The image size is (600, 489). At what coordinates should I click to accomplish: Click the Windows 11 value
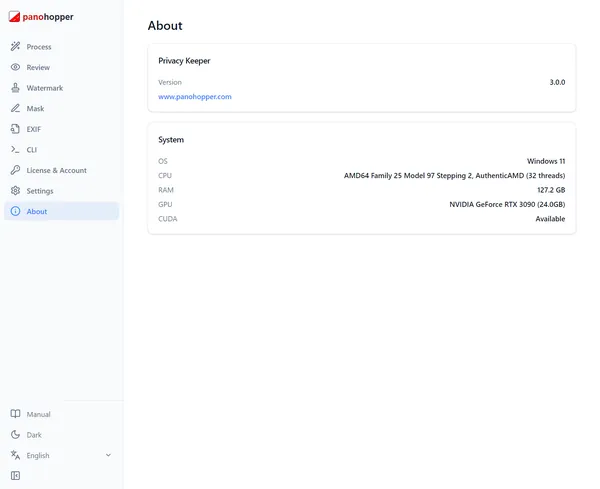(546, 161)
